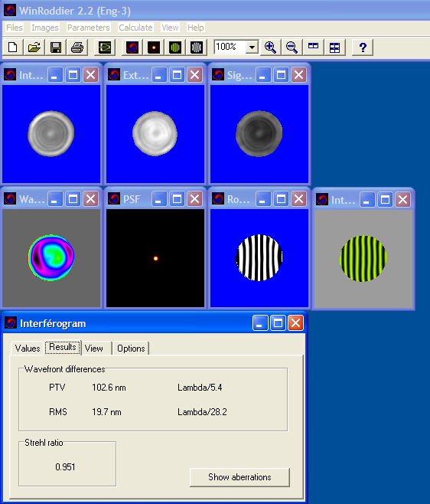
Task: Click the green interferogram toolbar icon
Action: click(x=175, y=47)
